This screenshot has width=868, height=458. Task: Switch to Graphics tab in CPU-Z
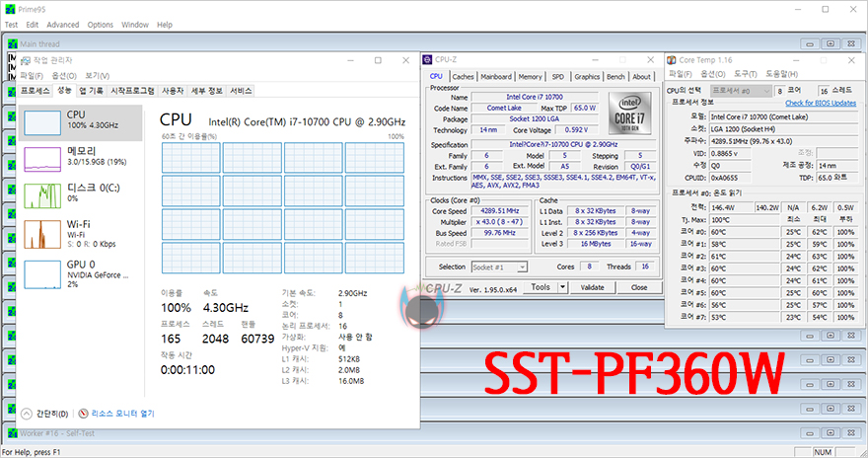point(587,77)
